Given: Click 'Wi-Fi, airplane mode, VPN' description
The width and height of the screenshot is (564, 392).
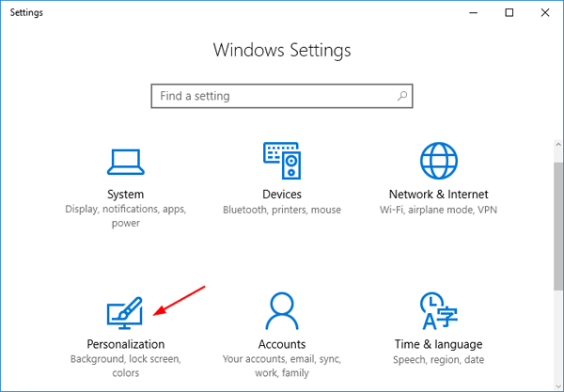Looking at the screenshot, I should click(439, 210).
